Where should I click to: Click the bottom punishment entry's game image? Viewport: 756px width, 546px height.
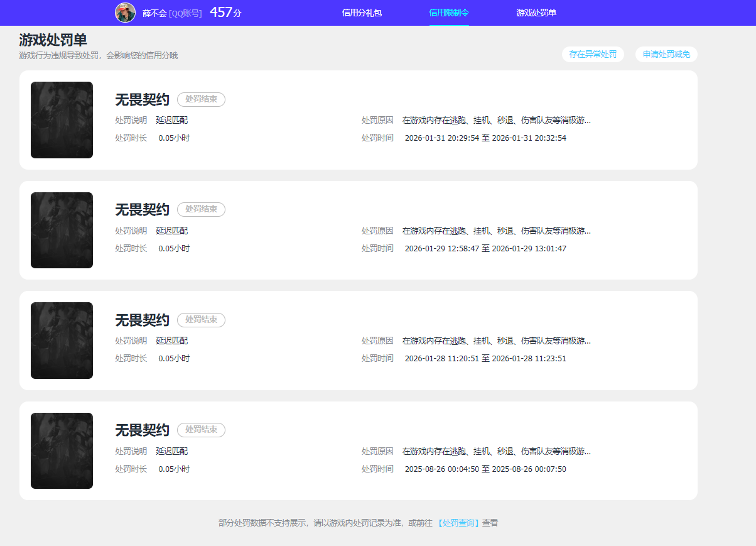click(62, 450)
